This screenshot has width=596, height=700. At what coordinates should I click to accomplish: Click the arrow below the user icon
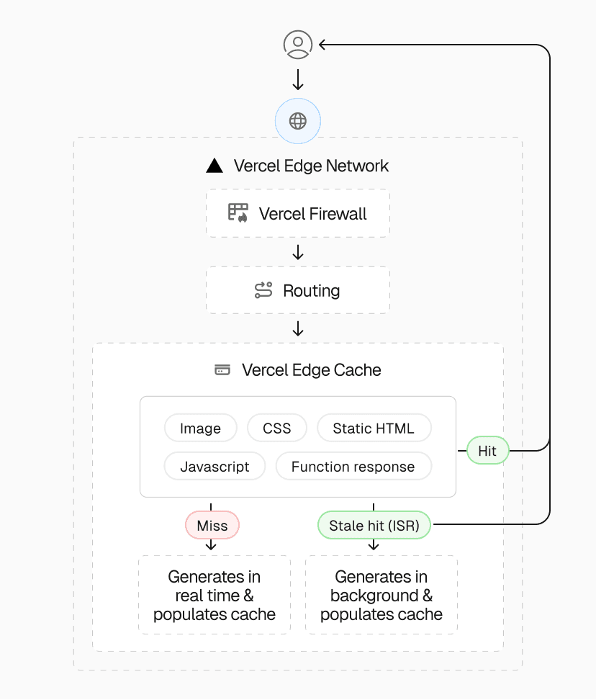click(298, 79)
